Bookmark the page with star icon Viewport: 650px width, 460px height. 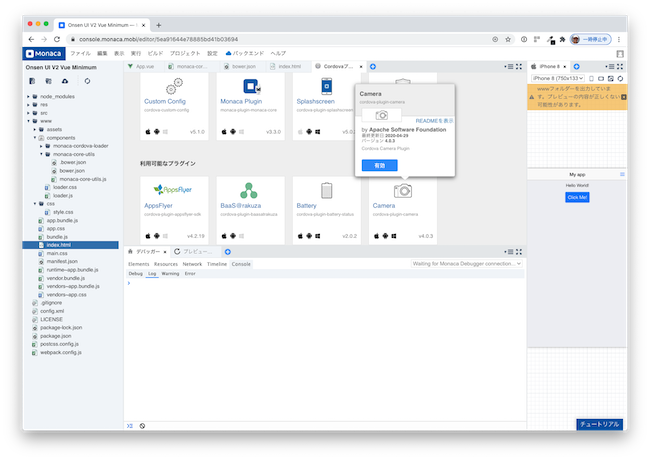coord(508,39)
